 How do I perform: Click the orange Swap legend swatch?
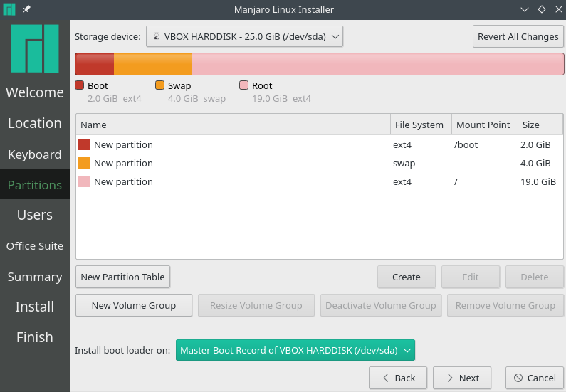point(159,85)
